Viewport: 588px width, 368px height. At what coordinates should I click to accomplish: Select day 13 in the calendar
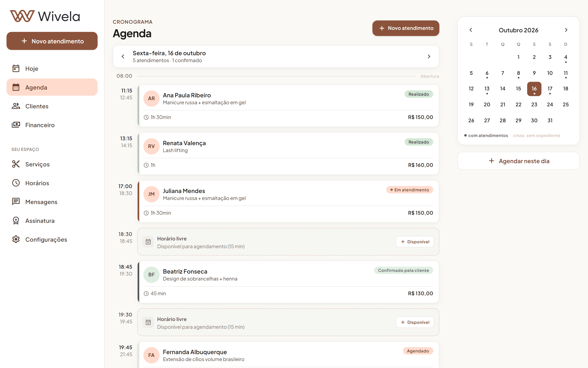(x=487, y=89)
